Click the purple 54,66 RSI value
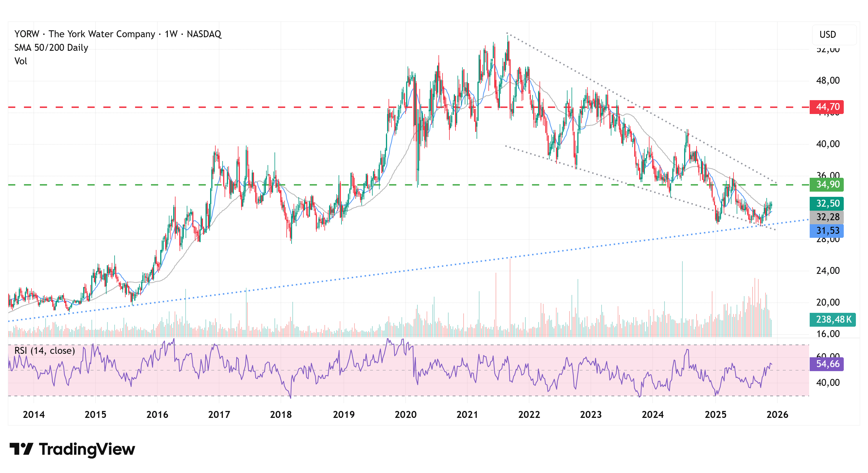 (826, 364)
